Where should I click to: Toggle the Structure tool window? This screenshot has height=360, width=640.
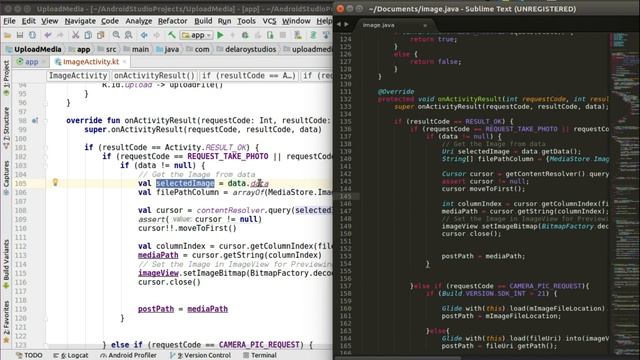point(6,127)
